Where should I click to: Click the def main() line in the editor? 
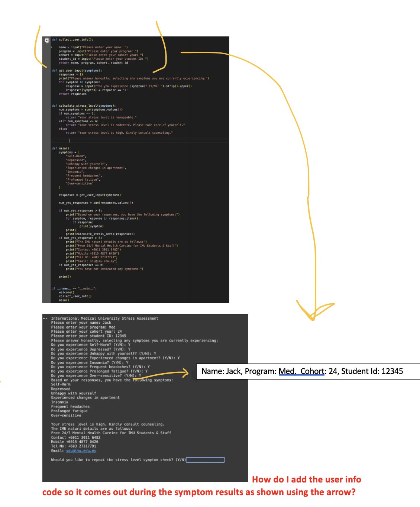point(60,148)
